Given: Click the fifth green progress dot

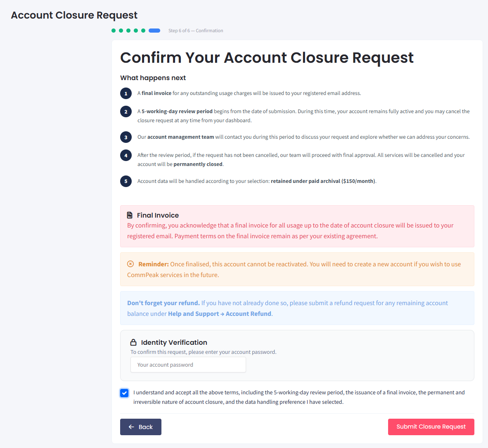Looking at the screenshot, I should pyautogui.click(x=143, y=30).
